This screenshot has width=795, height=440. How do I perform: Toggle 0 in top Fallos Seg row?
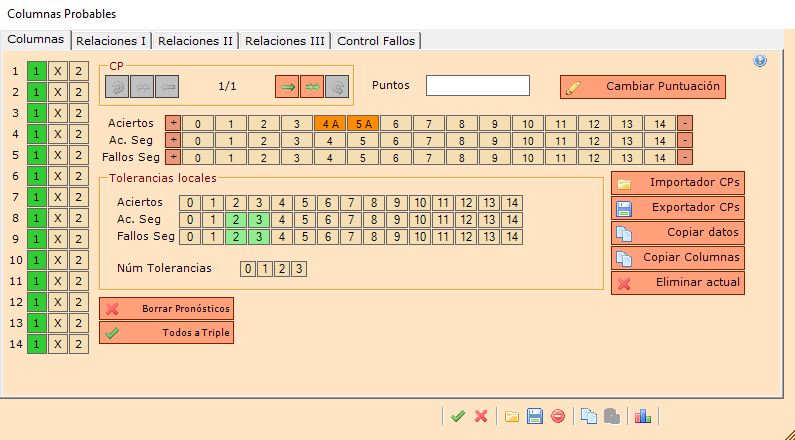coord(198,157)
